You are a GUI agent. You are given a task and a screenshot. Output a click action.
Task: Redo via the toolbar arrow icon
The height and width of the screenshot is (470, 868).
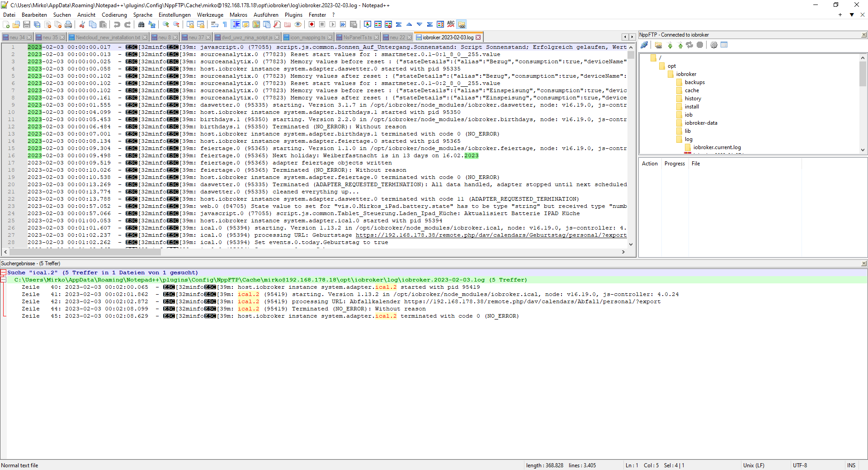[127, 24]
